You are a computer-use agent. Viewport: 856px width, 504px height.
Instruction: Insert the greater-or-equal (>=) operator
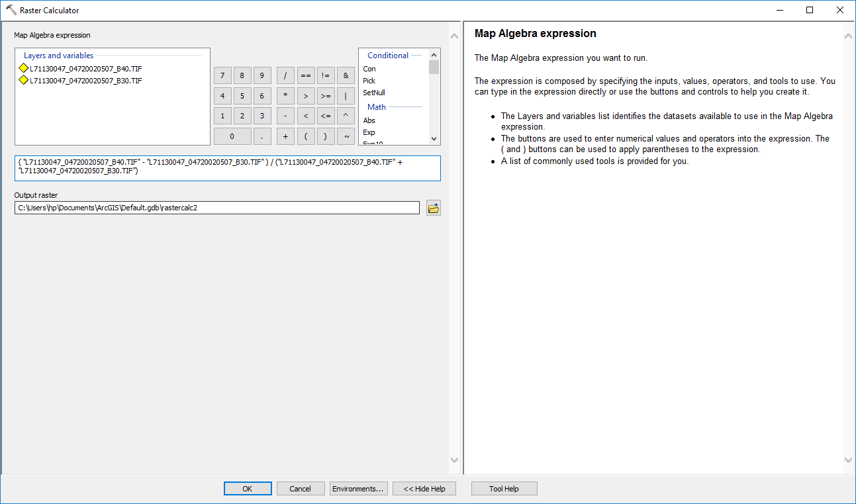tap(326, 96)
